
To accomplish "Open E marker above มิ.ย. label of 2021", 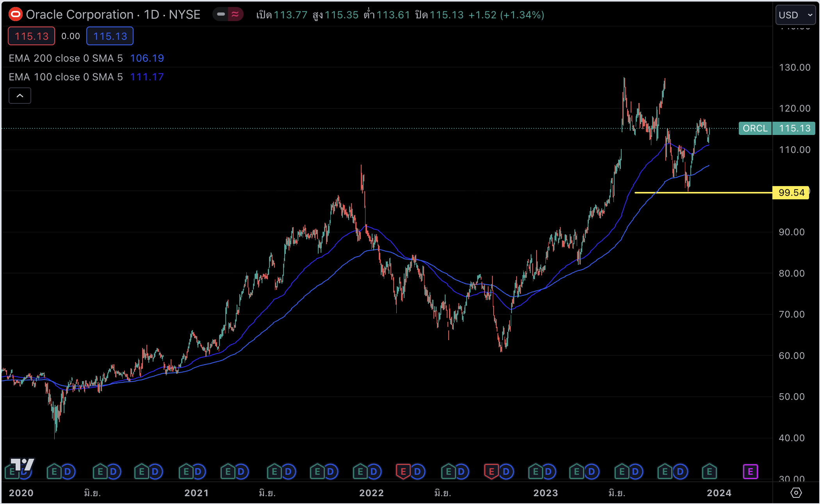I will point(275,472).
